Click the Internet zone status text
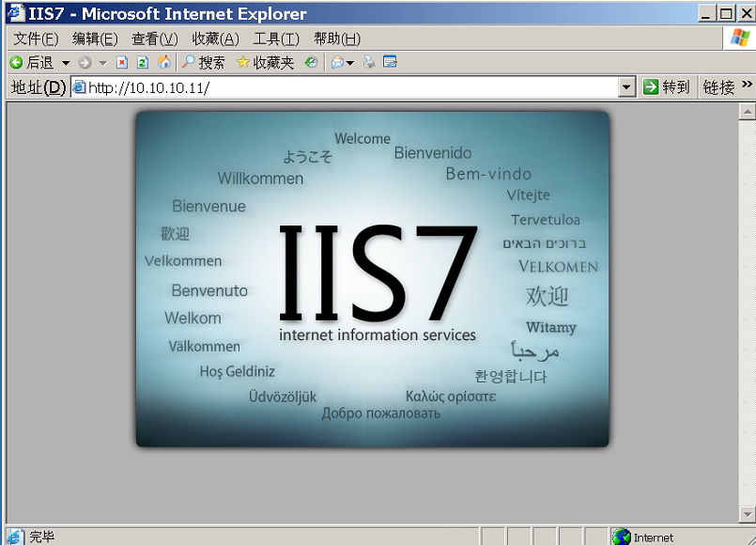 click(x=654, y=537)
